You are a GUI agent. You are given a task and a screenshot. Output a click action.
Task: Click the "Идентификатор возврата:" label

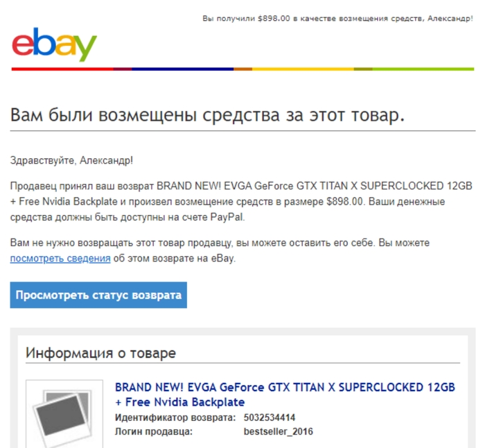[175, 417]
